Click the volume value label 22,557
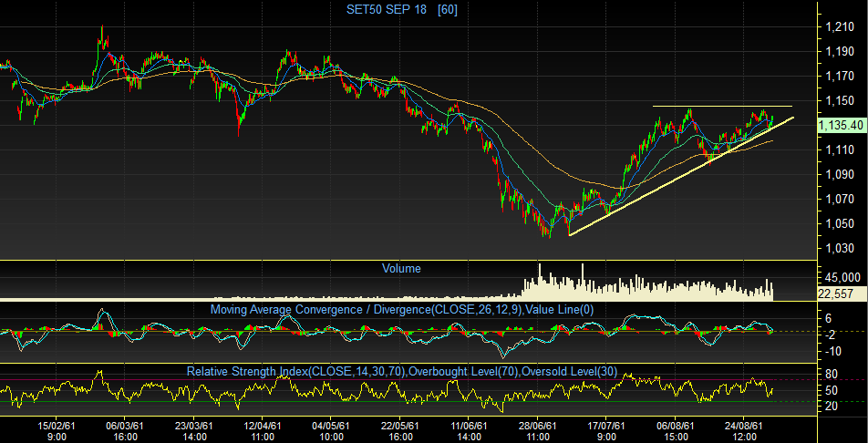 (836, 294)
